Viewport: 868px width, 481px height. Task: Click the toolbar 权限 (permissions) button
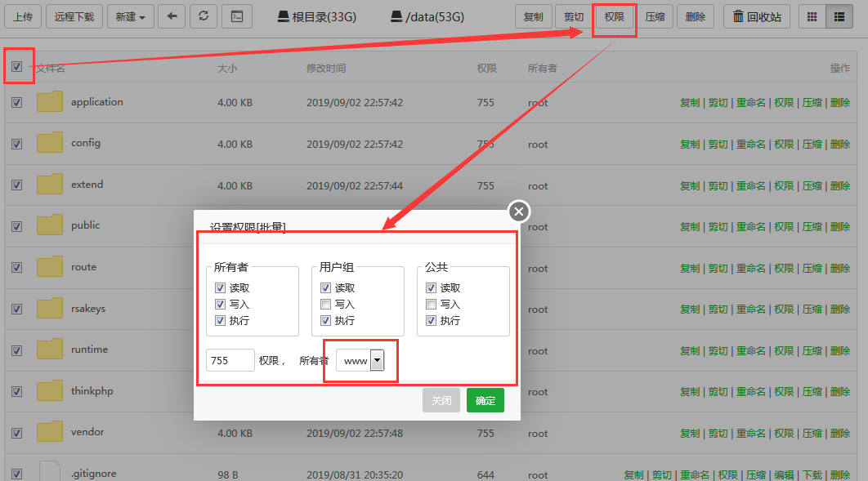615,17
